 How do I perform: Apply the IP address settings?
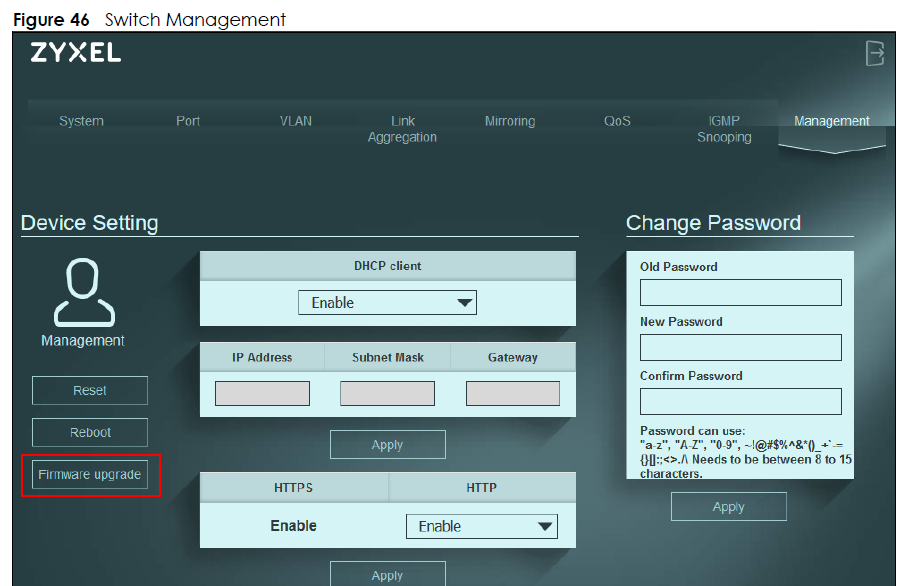[387, 444]
